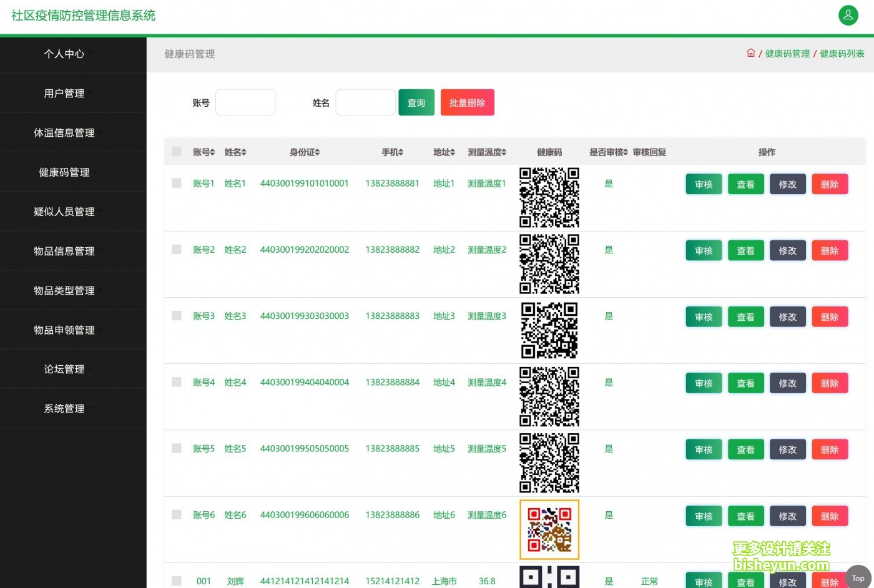The height and width of the screenshot is (588, 874).
Task: Click 审核 button for 账号2
Action: pyautogui.click(x=704, y=250)
